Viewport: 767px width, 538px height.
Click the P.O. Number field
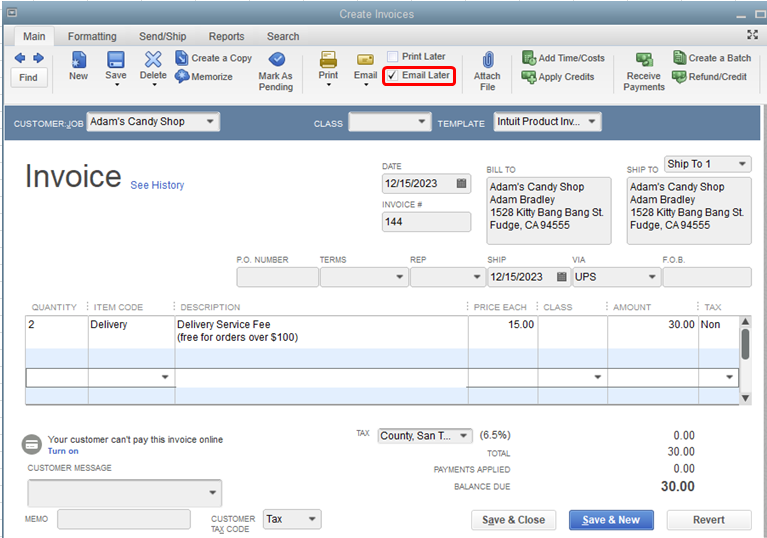coord(277,277)
